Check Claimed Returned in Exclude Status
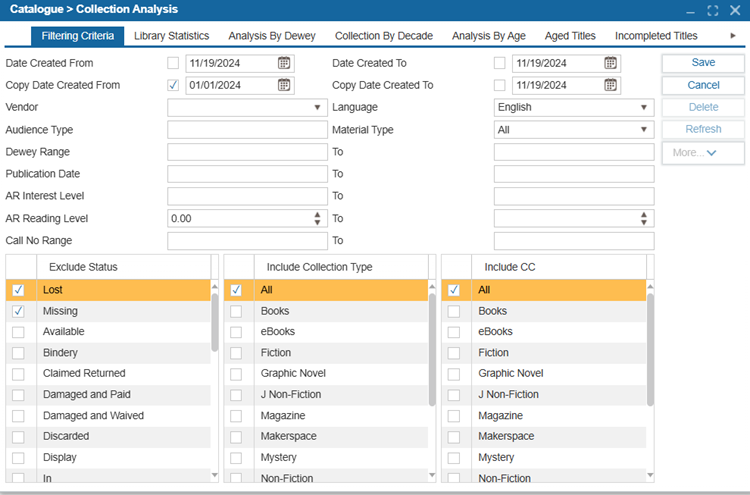Viewport: 750px width, 495px height. pos(18,374)
